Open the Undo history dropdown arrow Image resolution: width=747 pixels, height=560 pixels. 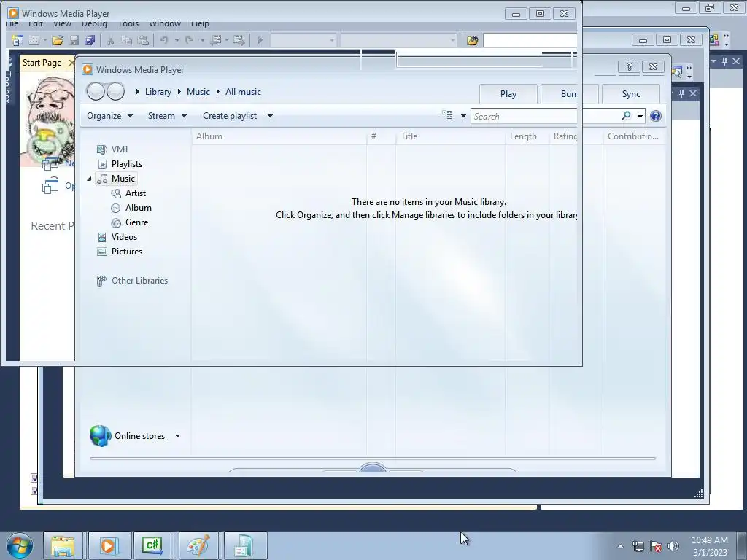[177, 41]
